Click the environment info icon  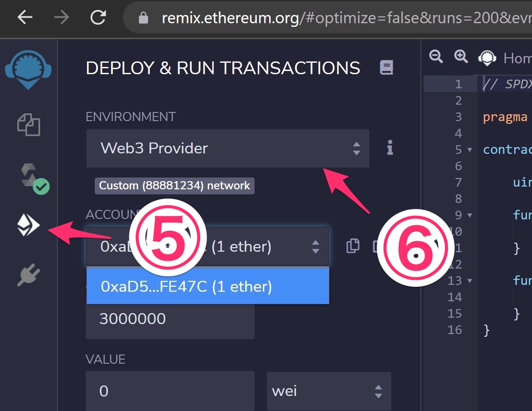pos(389,148)
